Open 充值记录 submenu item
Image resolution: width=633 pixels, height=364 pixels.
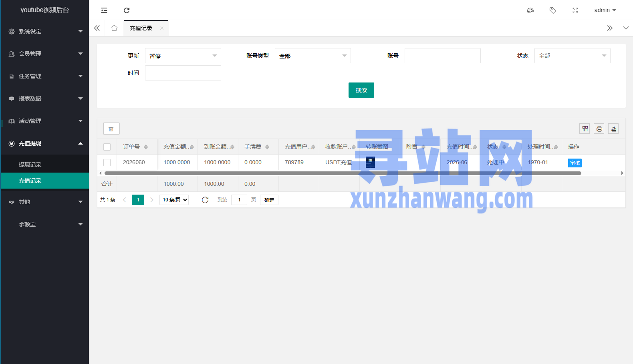click(45, 181)
